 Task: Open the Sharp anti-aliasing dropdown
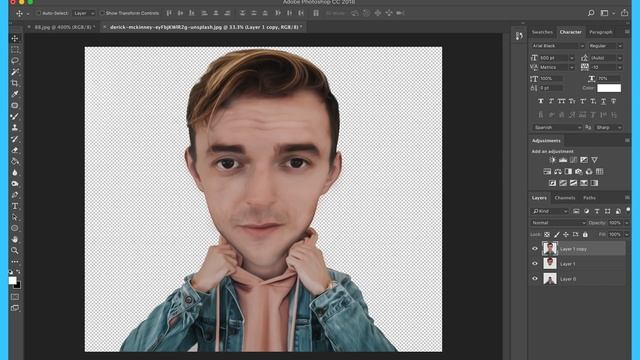point(608,127)
